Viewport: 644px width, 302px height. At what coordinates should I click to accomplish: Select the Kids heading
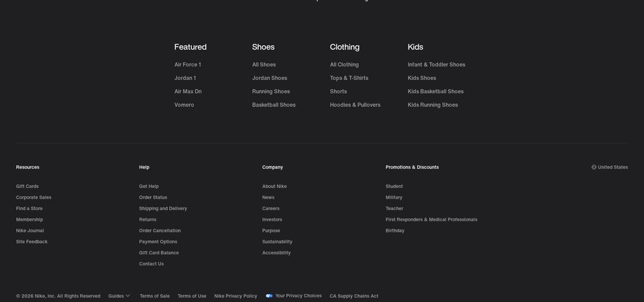click(415, 47)
